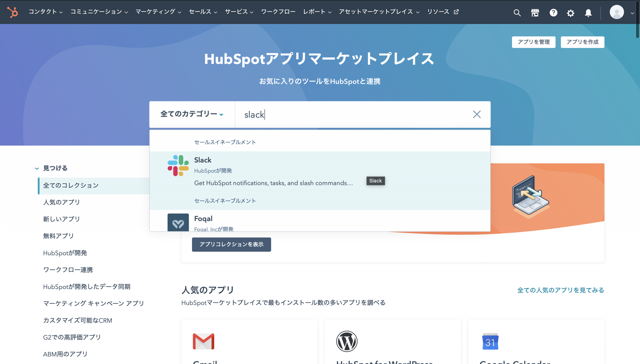Select 新しいアプリ in sidebar
Viewport: 640px width, 364px height.
pos(61,219)
